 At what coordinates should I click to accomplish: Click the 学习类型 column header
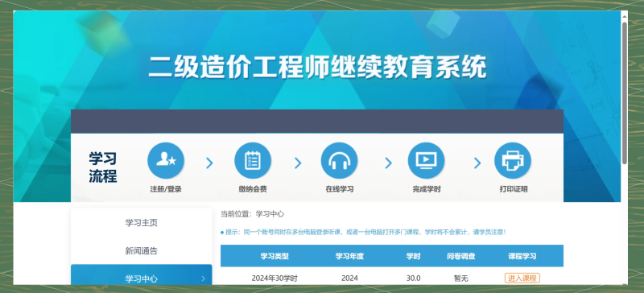point(275,256)
